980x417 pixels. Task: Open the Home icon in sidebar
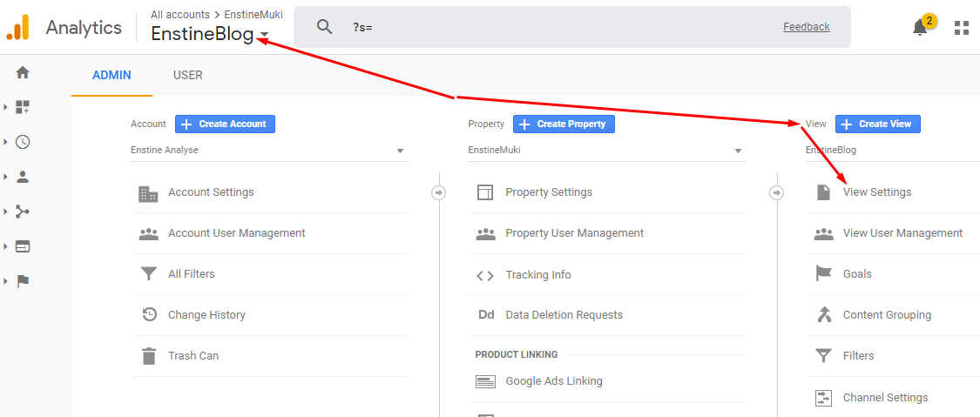23,72
